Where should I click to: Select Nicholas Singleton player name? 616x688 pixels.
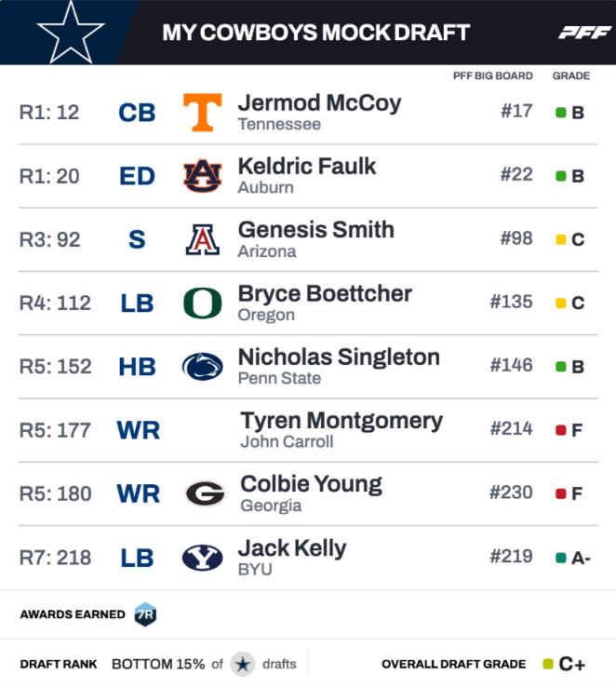point(339,357)
